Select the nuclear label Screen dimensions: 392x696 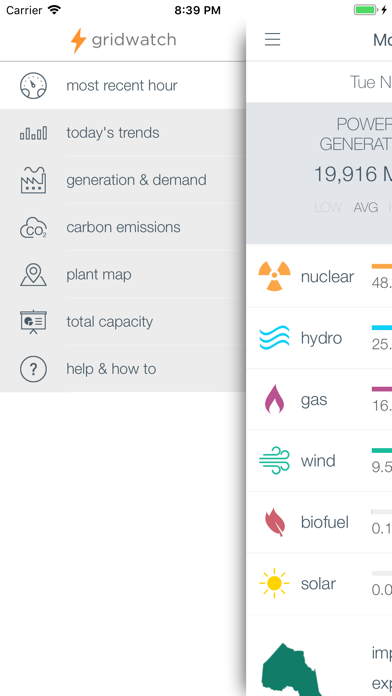click(x=327, y=277)
